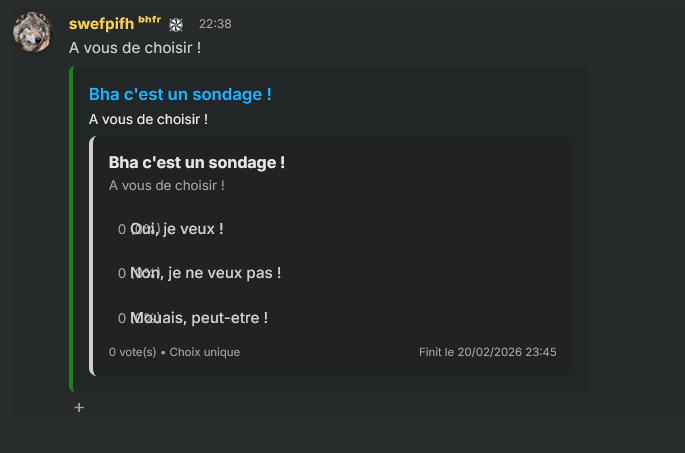This screenshot has width=685, height=453.
Task: Click the gray poll subtitle "A vous de choisir !"
Action: tap(166, 185)
